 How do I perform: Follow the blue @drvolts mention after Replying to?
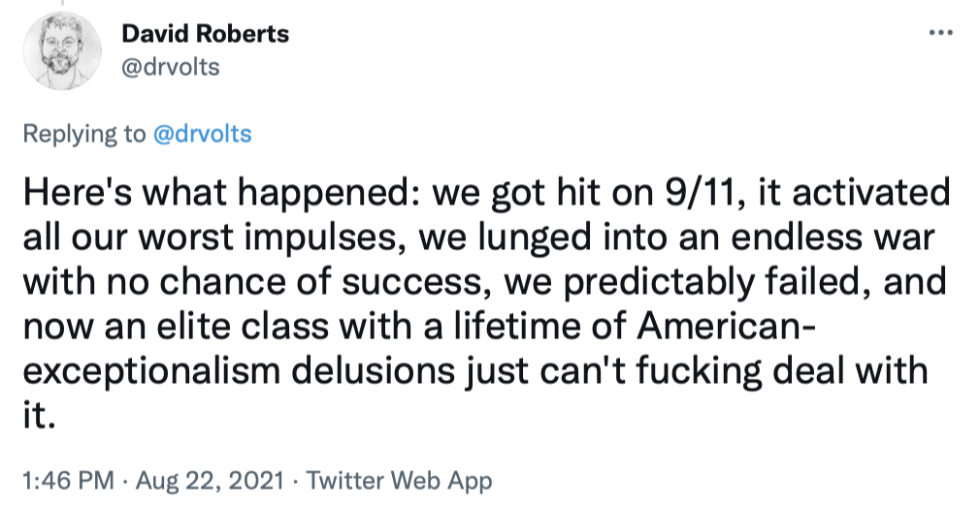[203, 134]
